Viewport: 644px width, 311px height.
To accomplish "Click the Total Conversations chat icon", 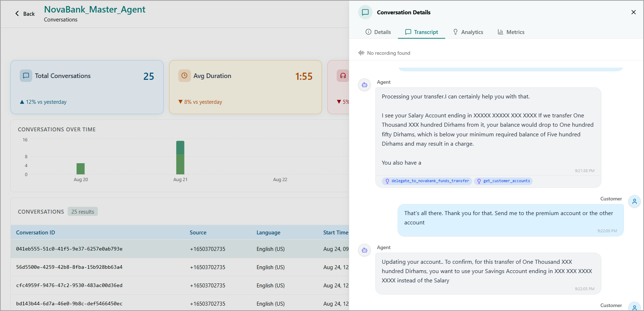I will tap(26, 76).
